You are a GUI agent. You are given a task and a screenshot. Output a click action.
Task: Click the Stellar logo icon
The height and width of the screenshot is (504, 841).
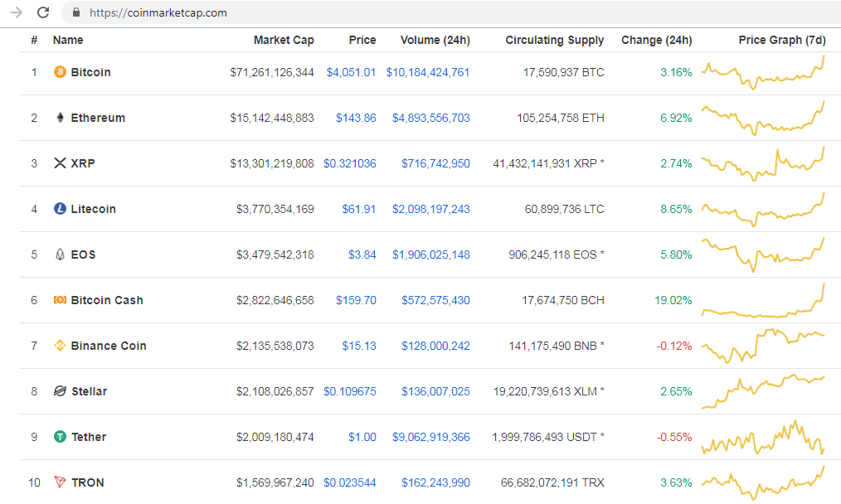60,391
